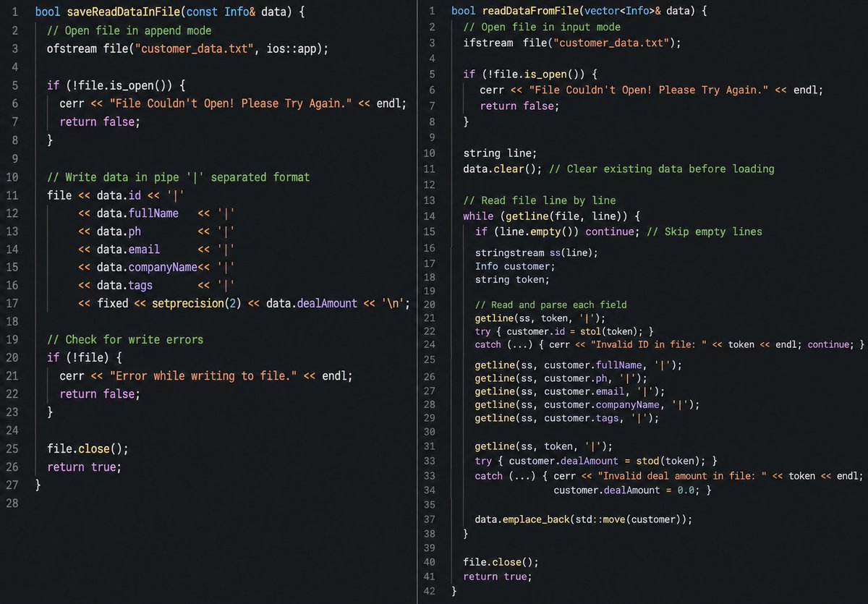The height and width of the screenshot is (604, 868).
Task: Click customer.companyName in the getline call
Action: pyautogui.click(x=602, y=404)
